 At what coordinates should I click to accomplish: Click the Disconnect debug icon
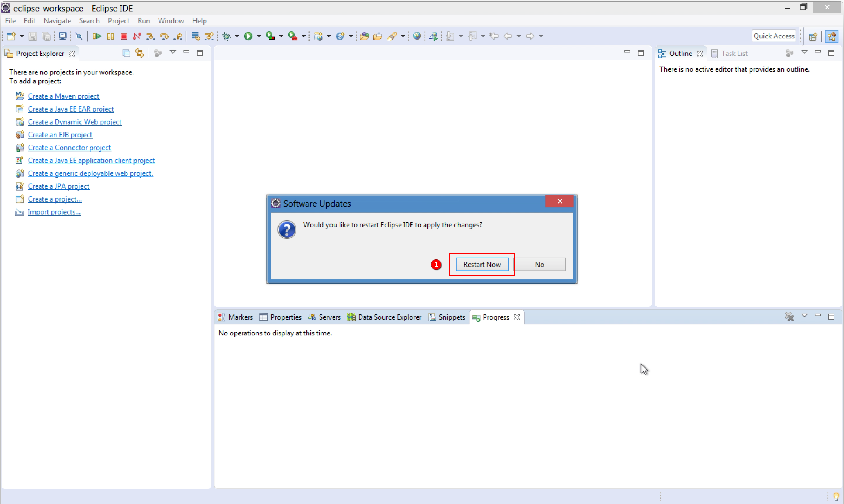[x=137, y=36]
